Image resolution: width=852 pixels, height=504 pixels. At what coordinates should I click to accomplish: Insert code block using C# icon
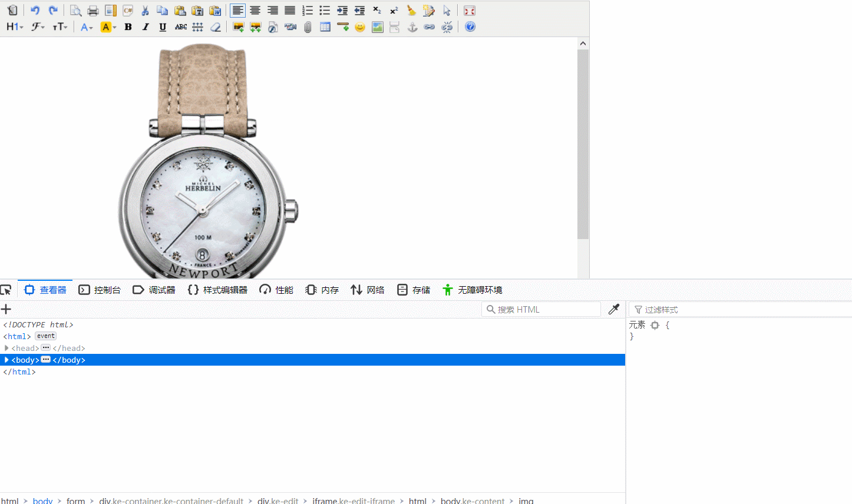(128, 11)
